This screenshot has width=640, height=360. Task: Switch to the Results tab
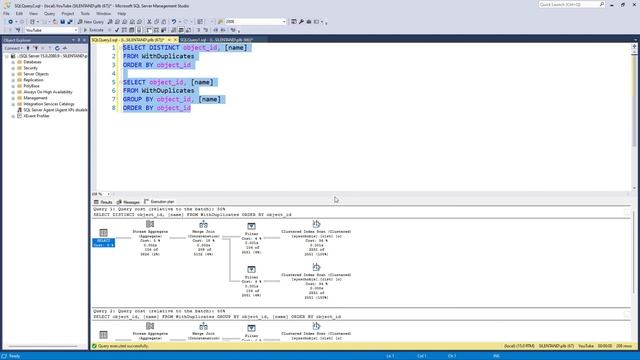[x=103, y=202]
